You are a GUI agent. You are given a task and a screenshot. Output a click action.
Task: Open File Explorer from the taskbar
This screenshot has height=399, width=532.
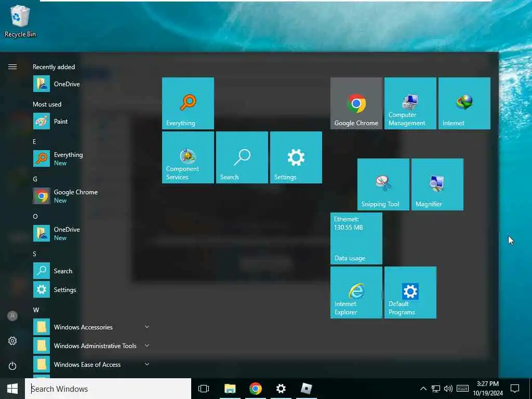[x=230, y=389]
